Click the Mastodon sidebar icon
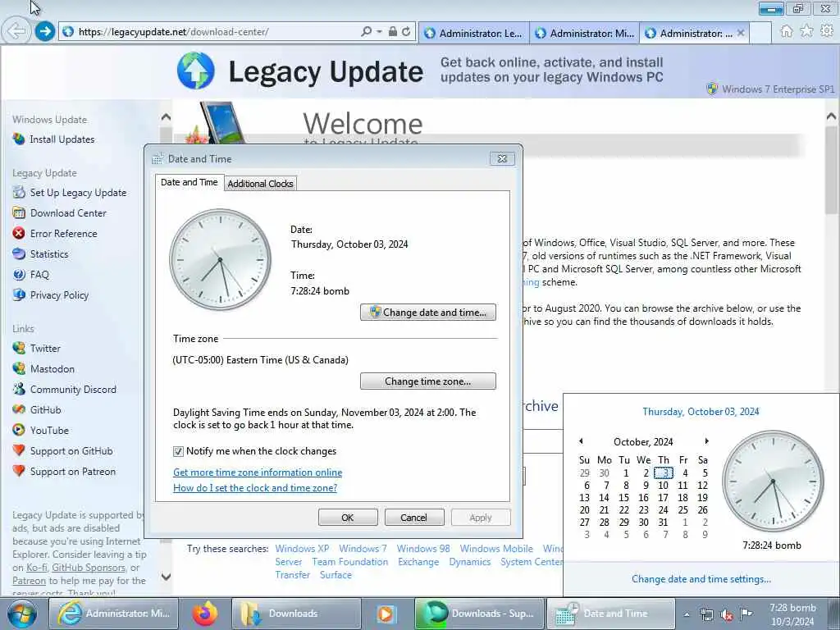The height and width of the screenshot is (630, 840). tap(19, 368)
